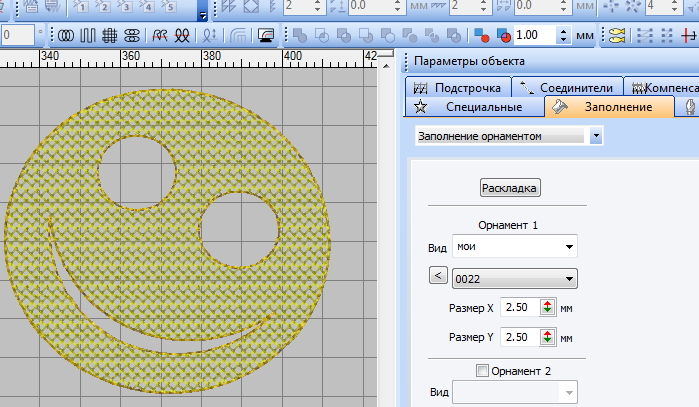Switch to the Соединители tab
This screenshot has height=407, width=699.
[566, 88]
